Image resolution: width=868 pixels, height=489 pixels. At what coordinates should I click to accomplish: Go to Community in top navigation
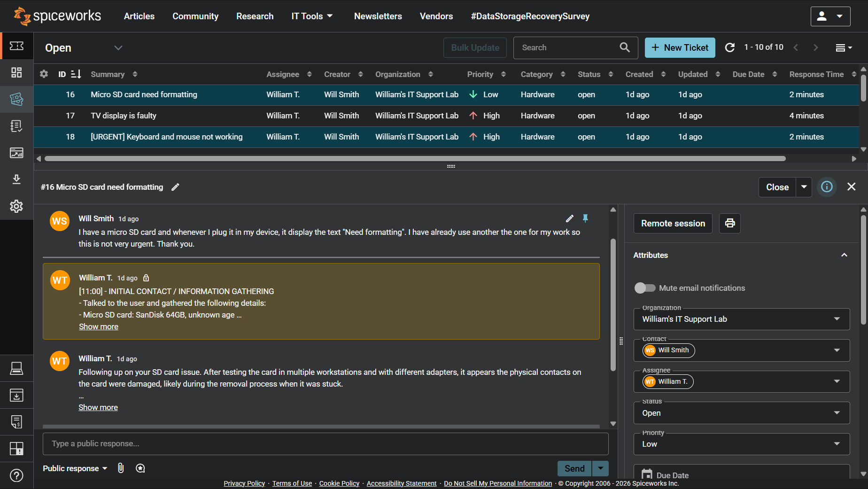[195, 16]
